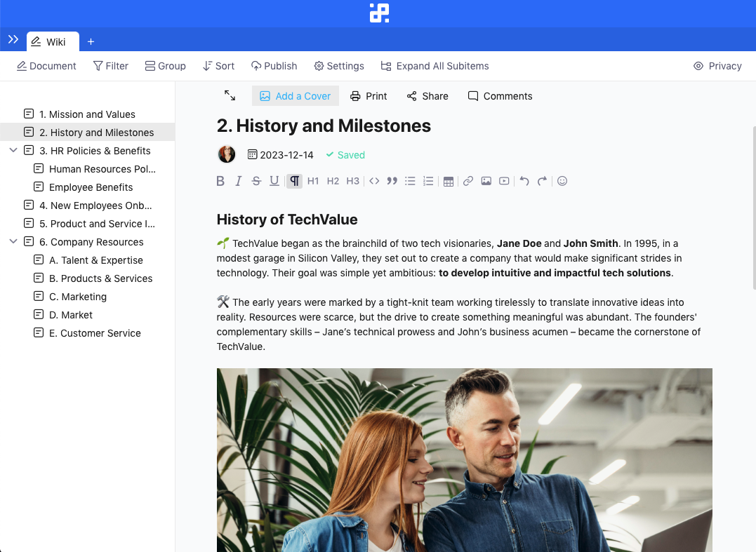Open the Settings menu item
756x552 pixels.
pos(338,66)
